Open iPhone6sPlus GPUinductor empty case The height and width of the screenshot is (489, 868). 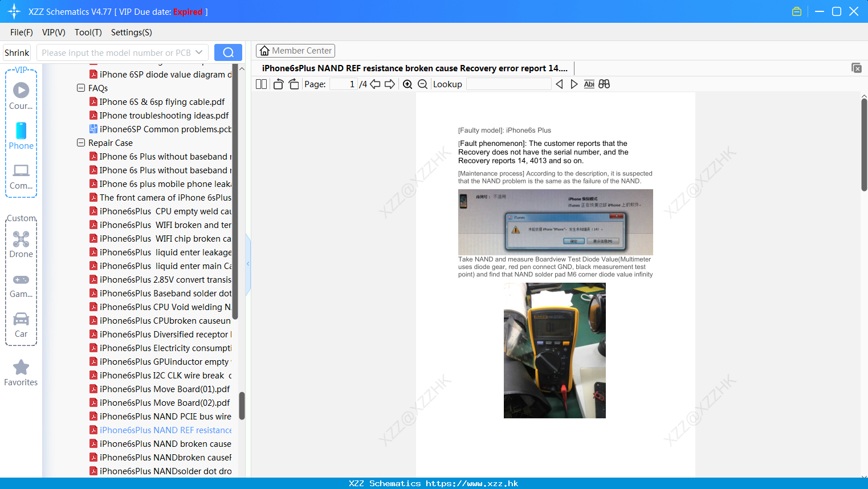[x=161, y=362]
